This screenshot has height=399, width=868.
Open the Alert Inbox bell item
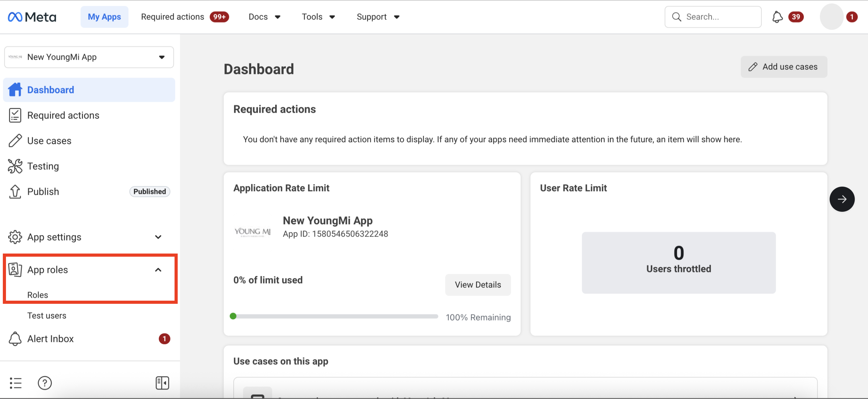pyautogui.click(x=51, y=339)
